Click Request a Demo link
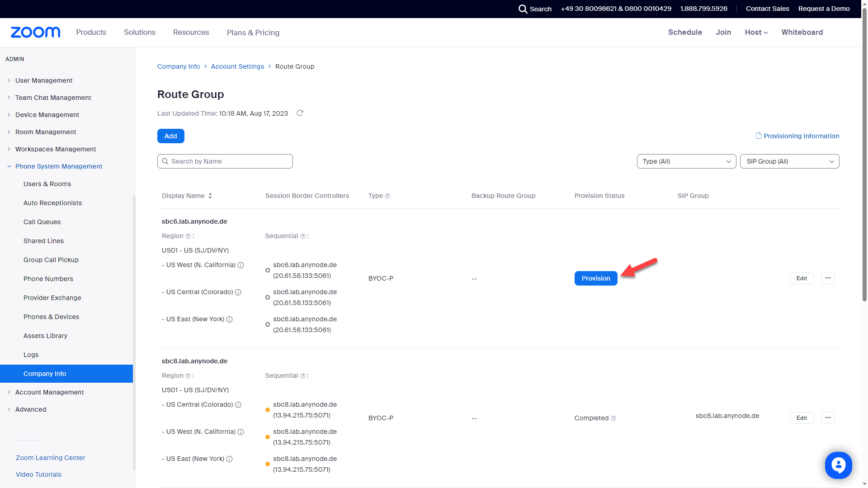Image resolution: width=868 pixels, height=488 pixels. (x=824, y=9)
